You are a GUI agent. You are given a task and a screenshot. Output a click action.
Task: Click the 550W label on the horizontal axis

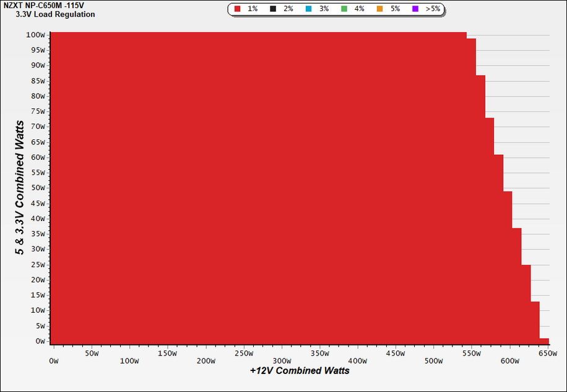click(x=472, y=354)
